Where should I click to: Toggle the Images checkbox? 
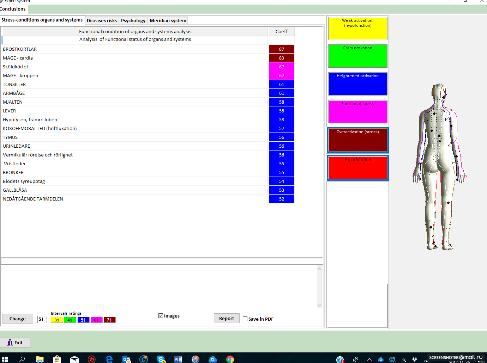pyautogui.click(x=160, y=315)
